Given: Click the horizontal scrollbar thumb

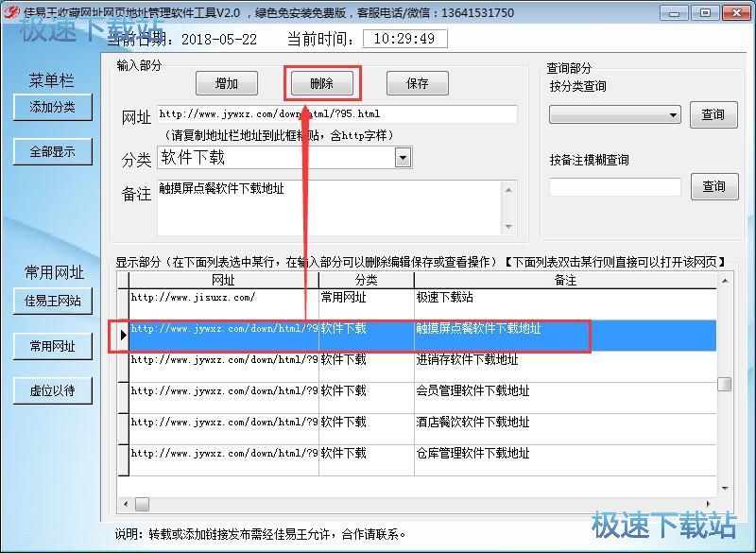Looking at the screenshot, I should tap(143, 504).
